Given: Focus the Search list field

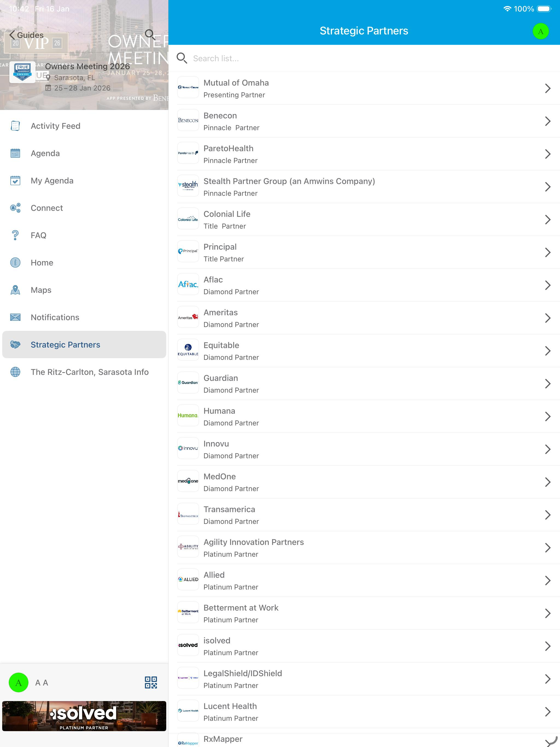Looking at the screenshot, I should click(x=364, y=59).
